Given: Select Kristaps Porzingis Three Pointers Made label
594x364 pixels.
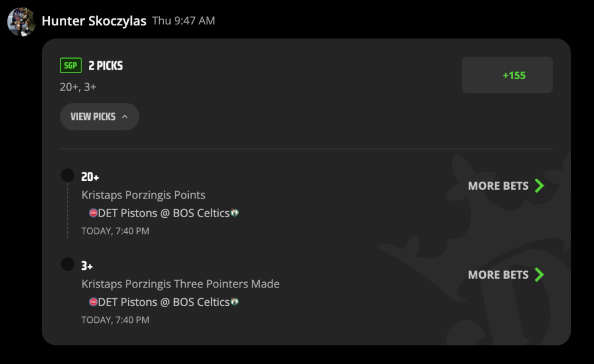Looking at the screenshot, I should coord(181,284).
